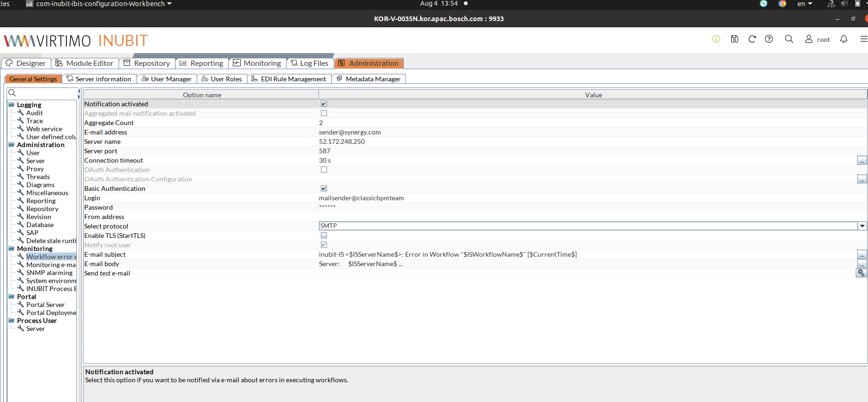This screenshot has width=868, height=402.
Task: Collapse the Logging tree folder
Action: [x=11, y=105]
